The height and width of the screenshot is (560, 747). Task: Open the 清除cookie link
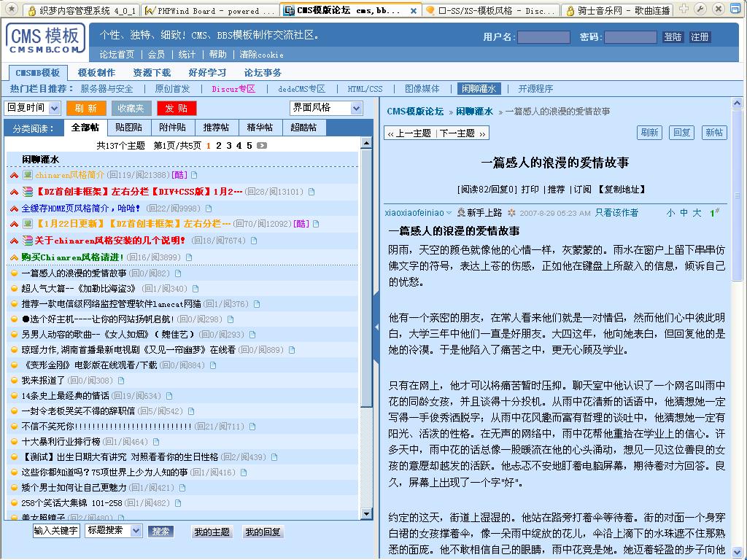[262, 55]
